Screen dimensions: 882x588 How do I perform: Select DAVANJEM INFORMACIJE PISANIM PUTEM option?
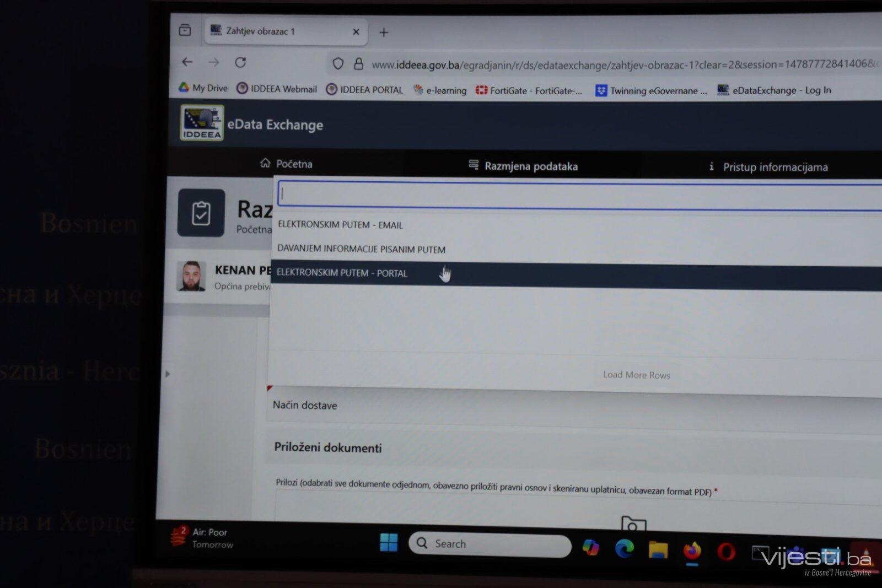pyautogui.click(x=361, y=249)
